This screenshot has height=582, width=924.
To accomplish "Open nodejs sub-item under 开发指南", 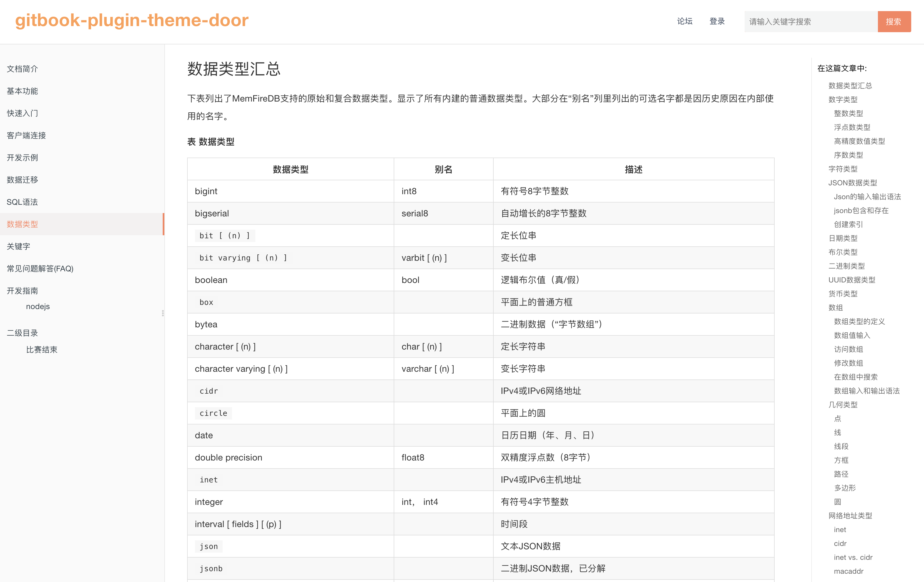I will [x=37, y=306].
